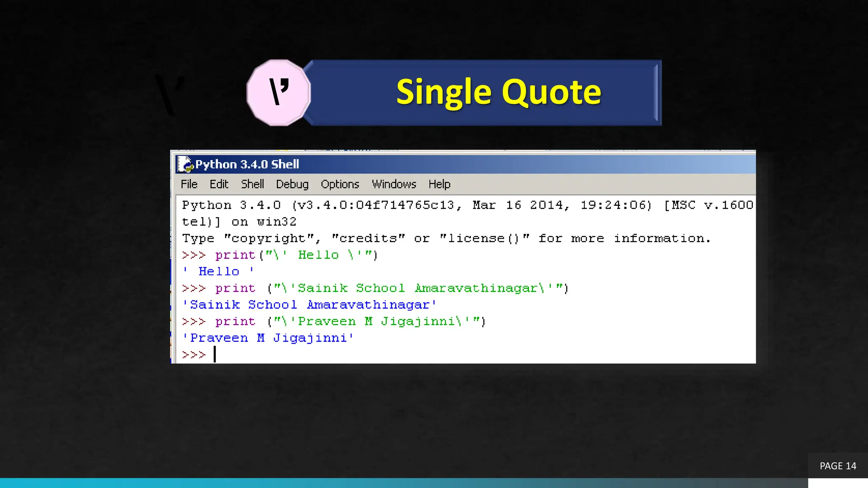Open the Options menu
Screen dimensions: 868x488
coord(339,184)
